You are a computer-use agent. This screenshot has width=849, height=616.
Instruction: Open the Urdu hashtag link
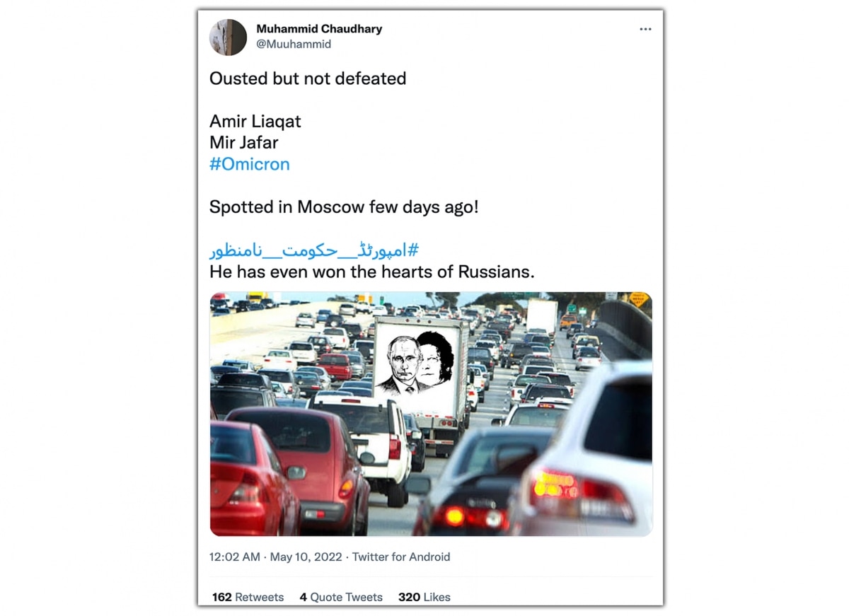pos(314,250)
